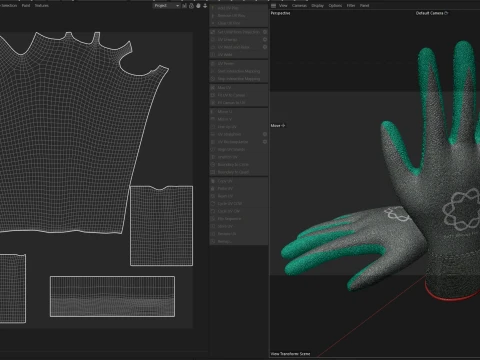Open options gear for Set UVW from Projection
Screen dimensions: 480x360
click(x=265, y=32)
